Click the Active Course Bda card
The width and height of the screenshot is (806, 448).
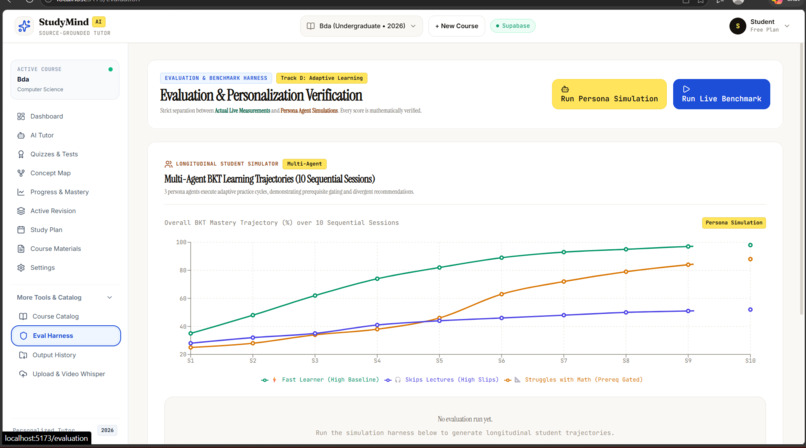[65, 79]
